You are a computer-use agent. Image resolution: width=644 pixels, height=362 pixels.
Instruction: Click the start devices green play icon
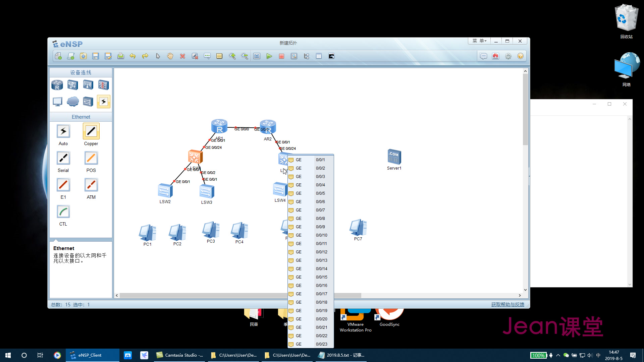point(269,56)
